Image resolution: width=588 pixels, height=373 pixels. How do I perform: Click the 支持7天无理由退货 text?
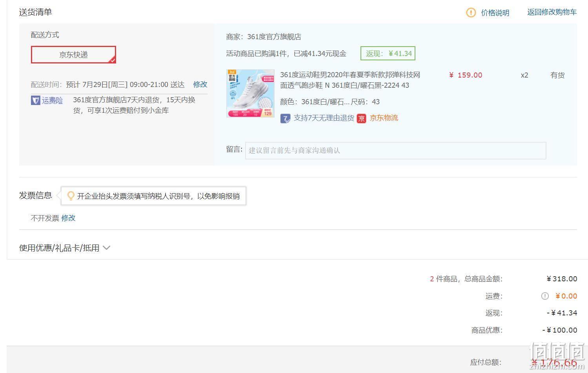(324, 118)
